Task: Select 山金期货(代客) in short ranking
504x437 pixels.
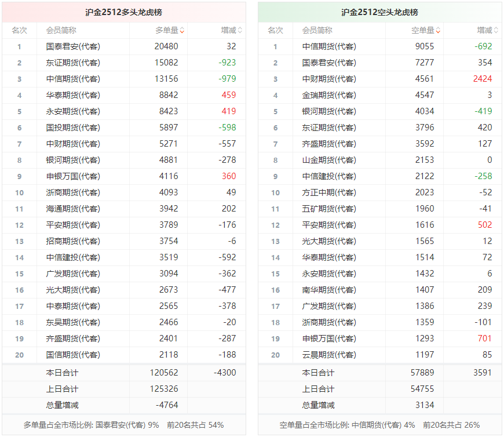Action: [x=329, y=160]
